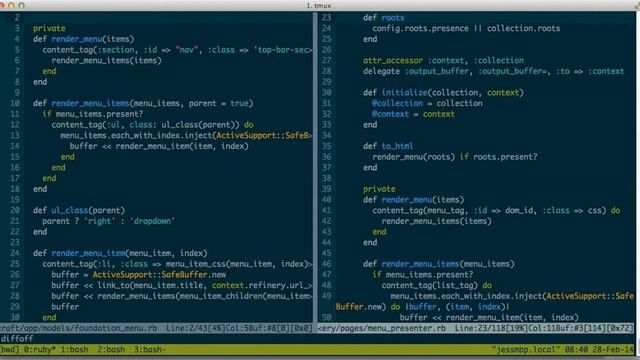The image size is (640, 360).
Task: Click 'content_tag(:ul, class: ul_class(parent)) do' line
Action: click(153, 124)
